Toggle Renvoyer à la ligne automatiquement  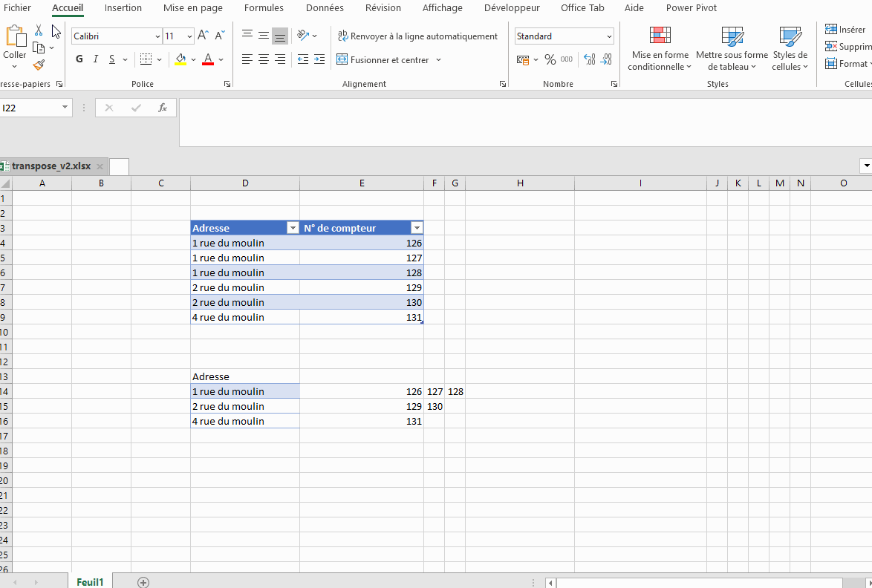click(x=417, y=36)
